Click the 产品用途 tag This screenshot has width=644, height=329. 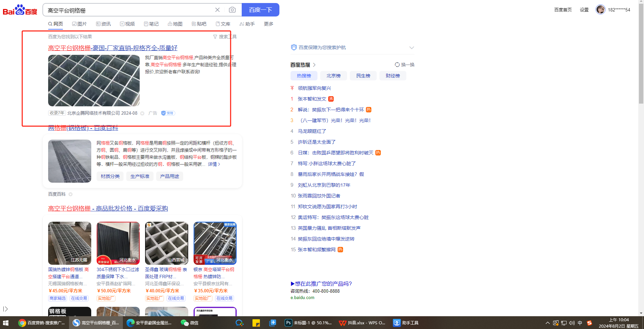tap(170, 176)
